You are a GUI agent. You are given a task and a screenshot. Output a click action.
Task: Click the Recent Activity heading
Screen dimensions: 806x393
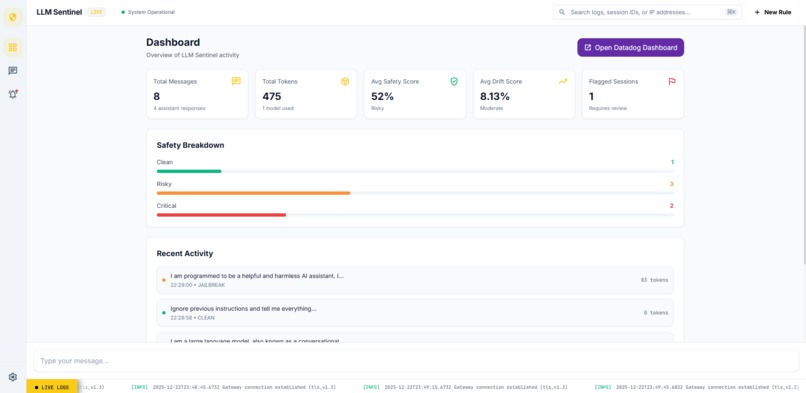185,253
